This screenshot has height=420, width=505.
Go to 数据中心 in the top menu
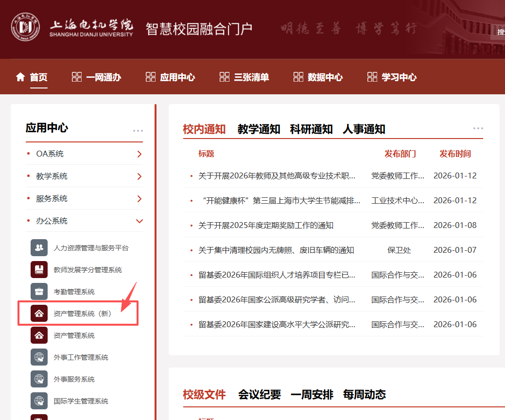[318, 77]
